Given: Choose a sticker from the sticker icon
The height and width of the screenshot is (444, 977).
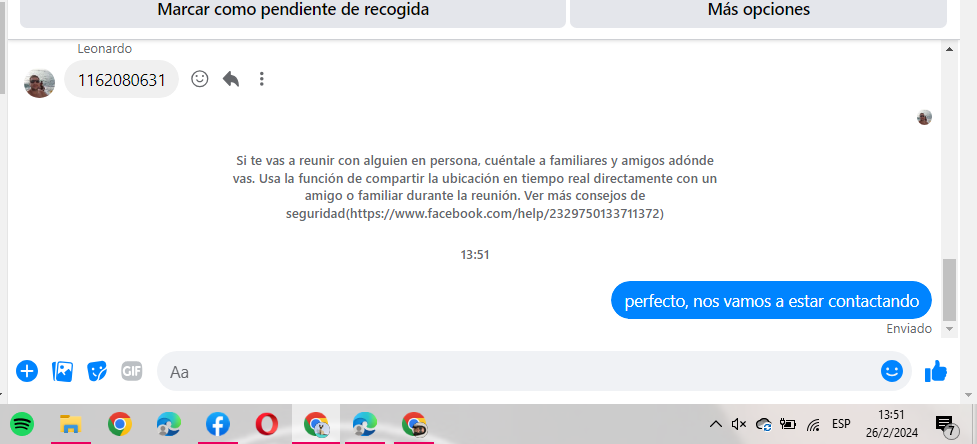Looking at the screenshot, I should click(97, 372).
